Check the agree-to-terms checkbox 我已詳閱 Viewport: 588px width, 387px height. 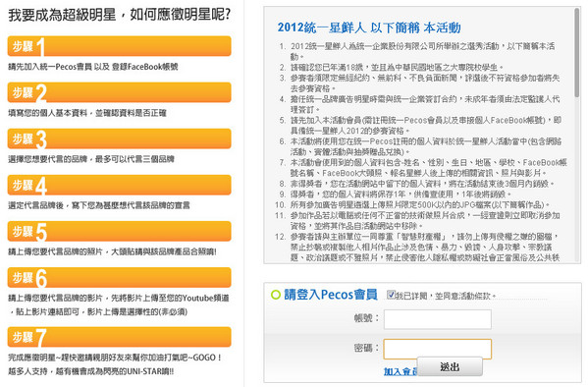tap(391, 295)
